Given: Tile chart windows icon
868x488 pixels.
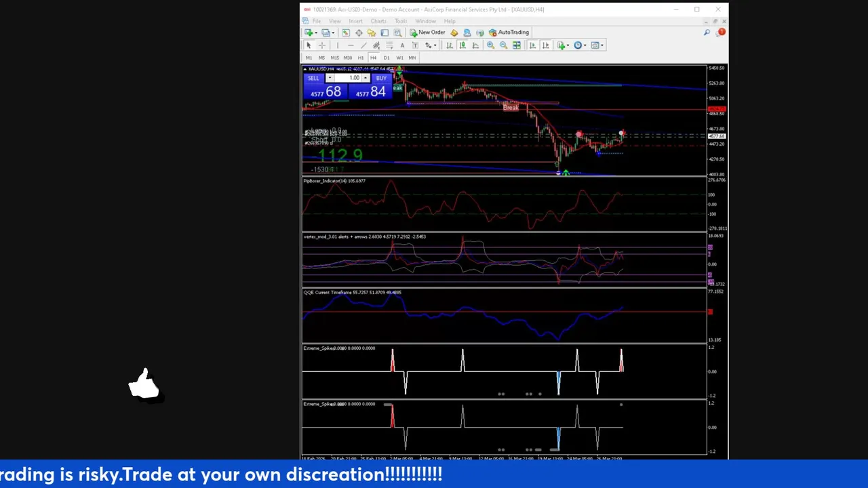Looking at the screenshot, I should click(517, 45).
